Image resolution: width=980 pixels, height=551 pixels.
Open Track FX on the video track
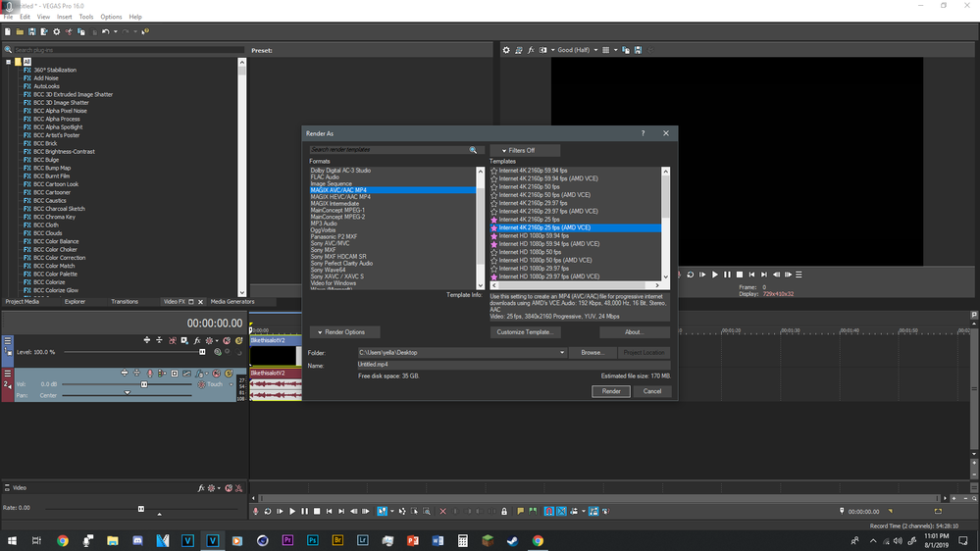coord(197,340)
